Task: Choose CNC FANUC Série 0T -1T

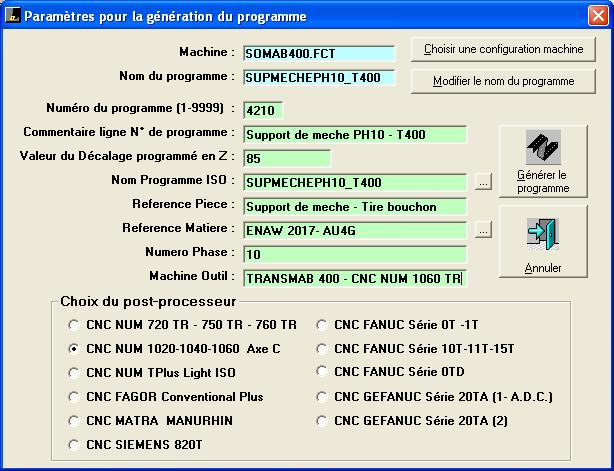Action: click(322, 325)
